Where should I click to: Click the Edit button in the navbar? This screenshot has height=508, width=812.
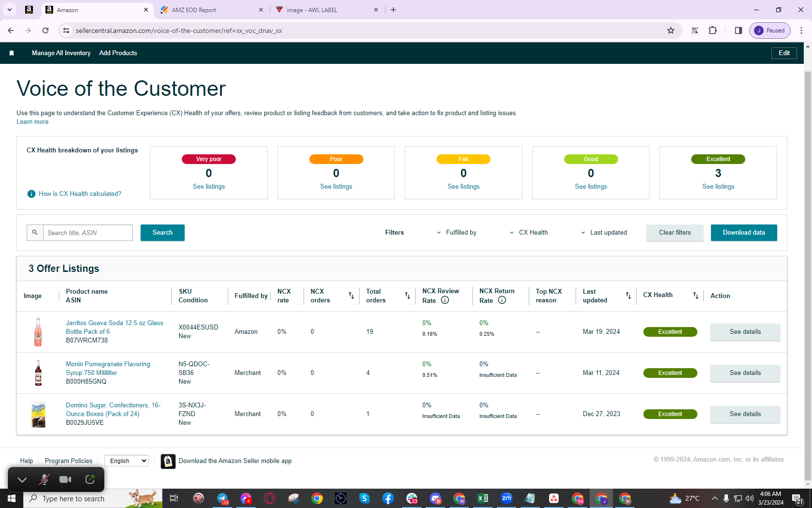[784, 53]
